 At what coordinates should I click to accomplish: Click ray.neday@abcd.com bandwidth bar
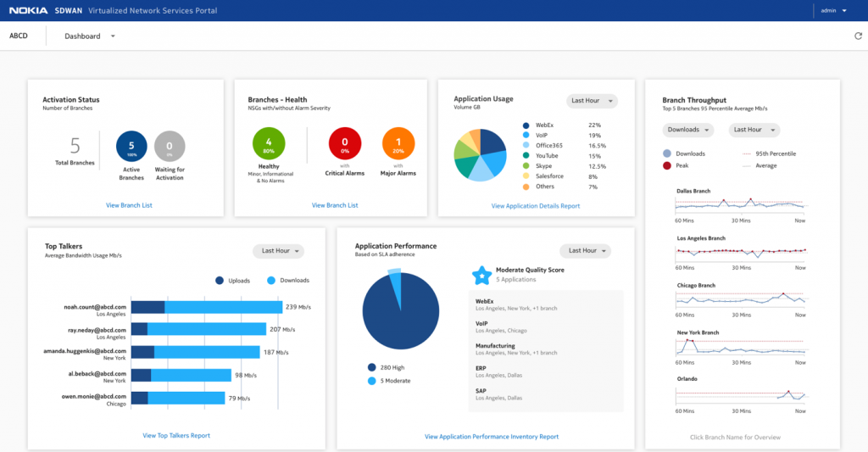tap(198, 330)
